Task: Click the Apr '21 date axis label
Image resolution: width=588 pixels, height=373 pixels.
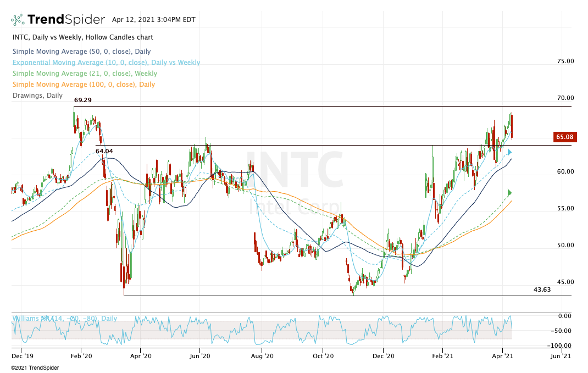Action: [x=502, y=356]
